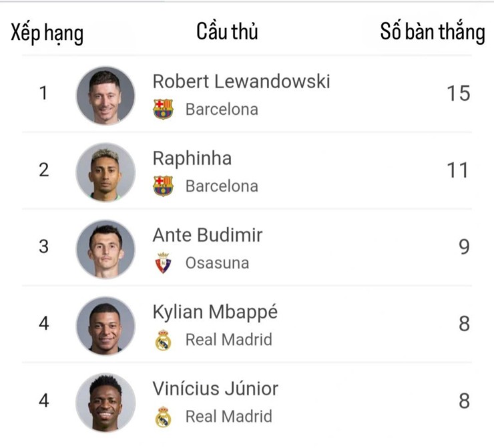The image size is (494, 448).
Task: Click the Osasuna club name text
Action: point(217,263)
